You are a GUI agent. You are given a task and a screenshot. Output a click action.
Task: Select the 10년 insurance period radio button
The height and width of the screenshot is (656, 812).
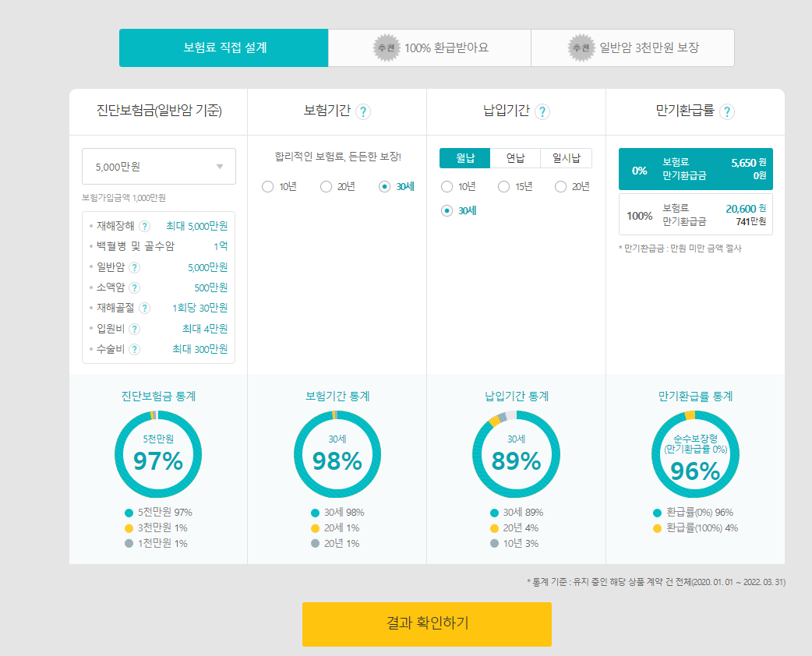[x=267, y=186]
